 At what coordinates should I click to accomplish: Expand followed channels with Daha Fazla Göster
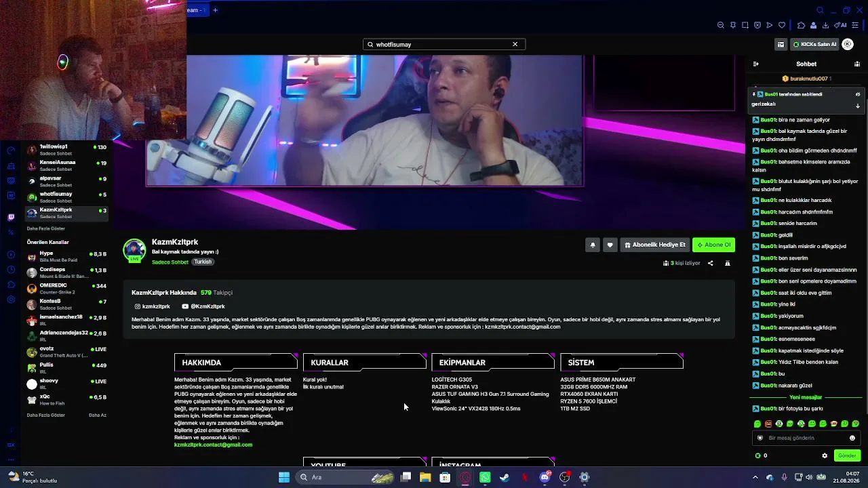[45, 228]
